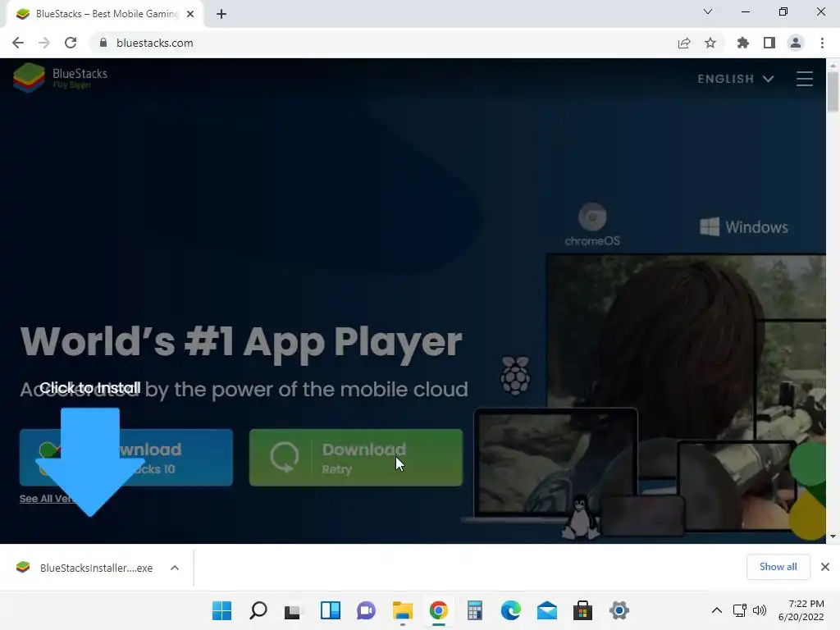Close the downloads bar
Image resolution: width=840 pixels, height=630 pixels.
coord(825,567)
